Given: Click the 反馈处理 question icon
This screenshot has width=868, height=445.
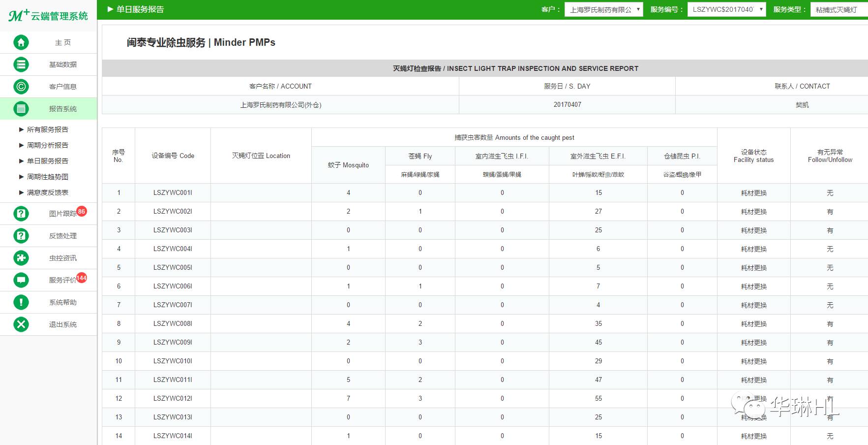Looking at the screenshot, I should [x=21, y=236].
